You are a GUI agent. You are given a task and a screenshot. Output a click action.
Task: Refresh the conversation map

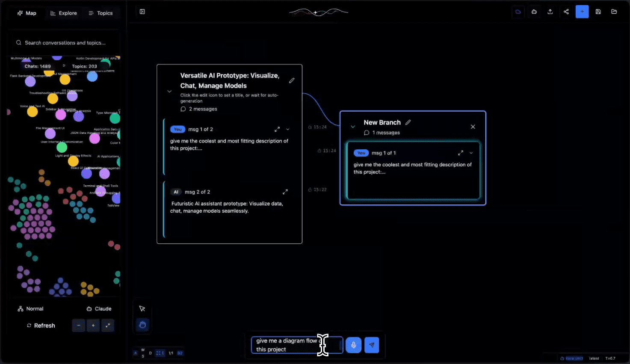tap(41, 326)
